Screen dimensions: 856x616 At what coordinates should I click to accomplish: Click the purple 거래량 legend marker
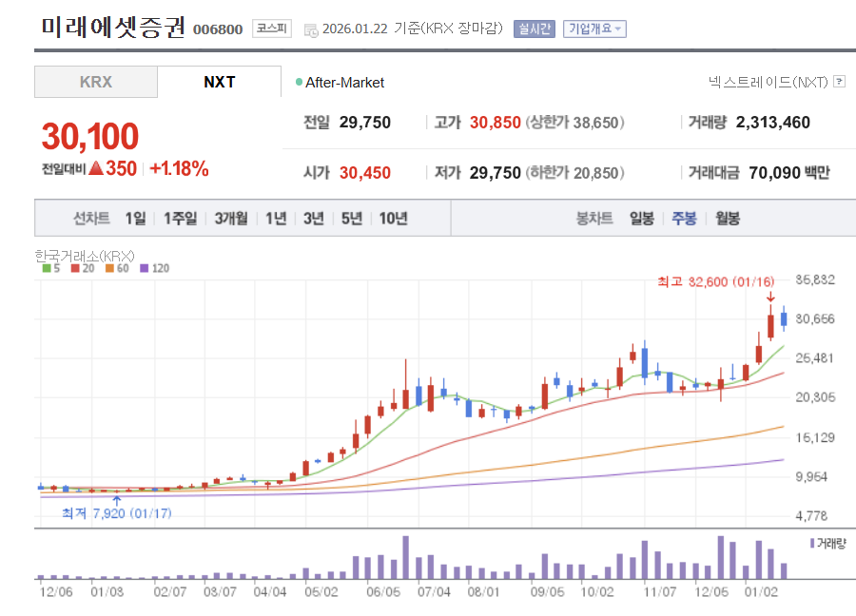[812, 543]
